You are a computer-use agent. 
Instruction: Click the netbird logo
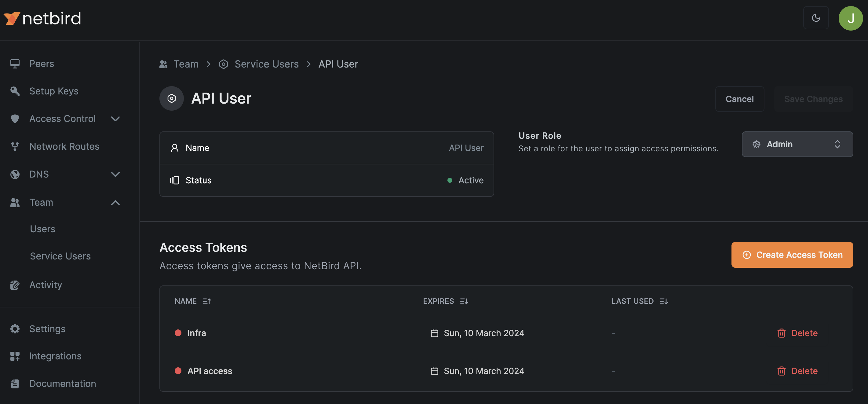(42, 18)
